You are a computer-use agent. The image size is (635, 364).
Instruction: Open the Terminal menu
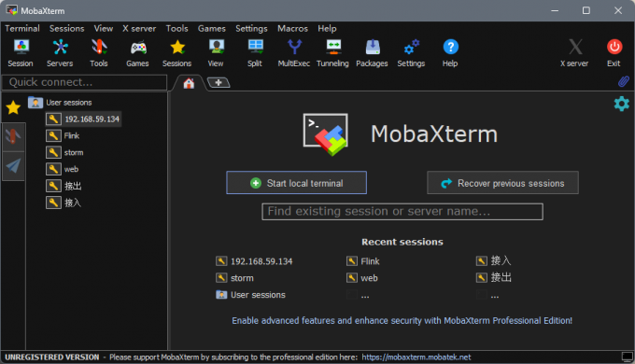[x=22, y=28]
